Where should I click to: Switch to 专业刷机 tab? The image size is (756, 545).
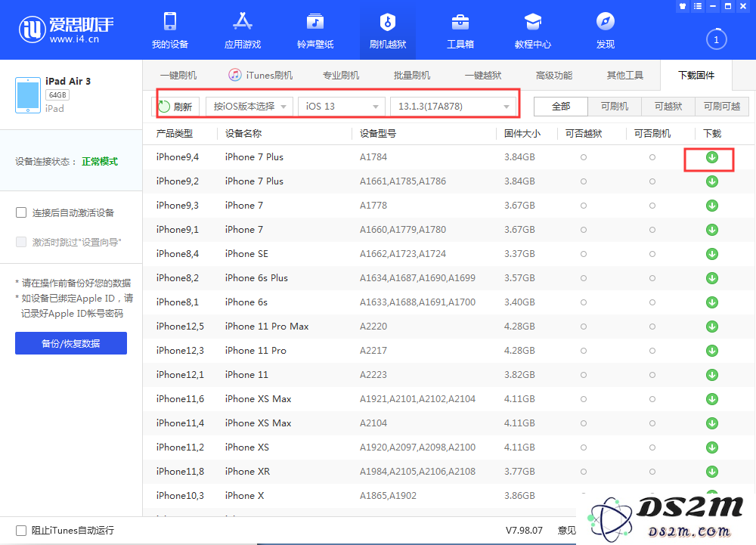point(341,75)
